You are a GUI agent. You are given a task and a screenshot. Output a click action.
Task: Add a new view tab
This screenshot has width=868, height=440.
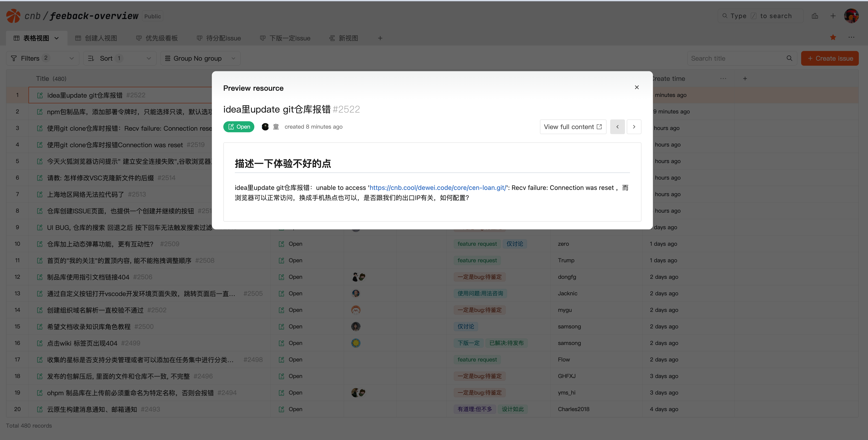pos(380,38)
